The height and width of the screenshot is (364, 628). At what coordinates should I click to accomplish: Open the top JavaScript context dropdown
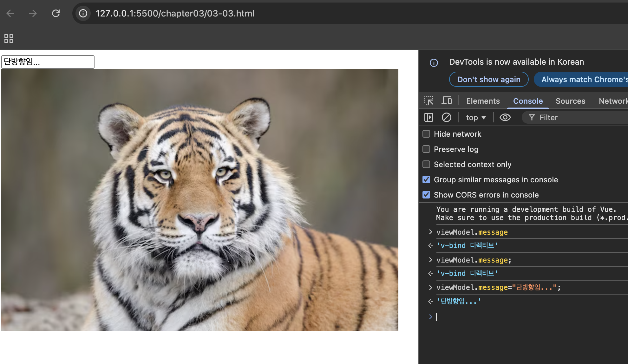pos(476,118)
